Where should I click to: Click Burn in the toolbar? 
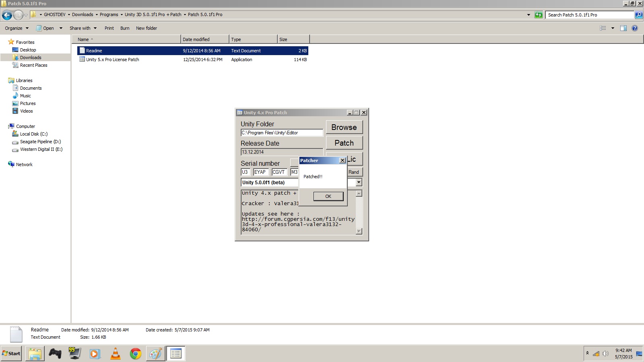coord(125,28)
